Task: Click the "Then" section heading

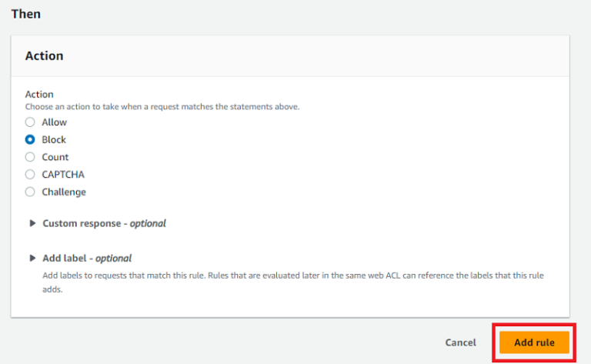Action: point(25,14)
